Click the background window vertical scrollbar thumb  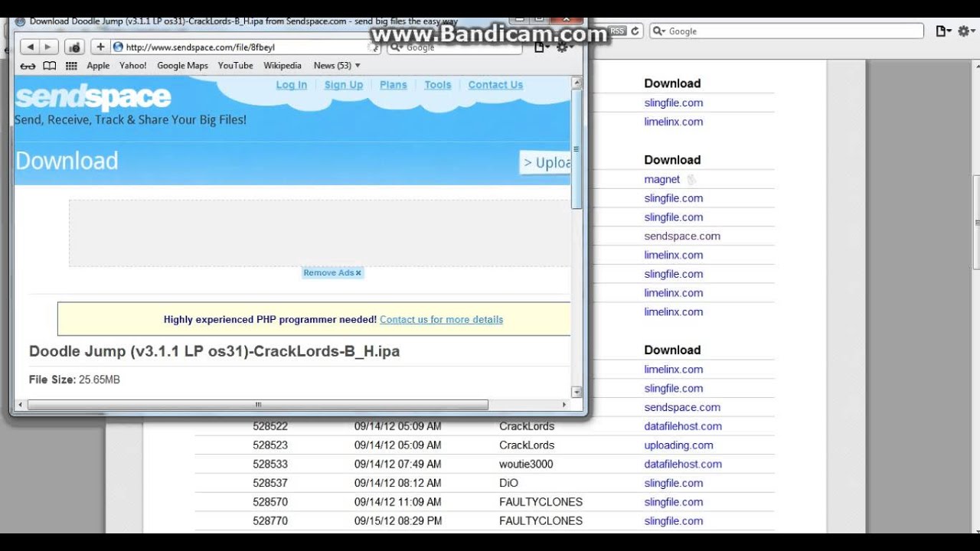[976, 223]
